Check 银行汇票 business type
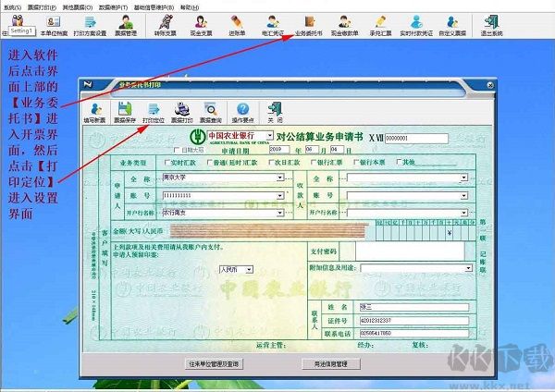The width and height of the screenshot is (555, 392). (x=314, y=163)
